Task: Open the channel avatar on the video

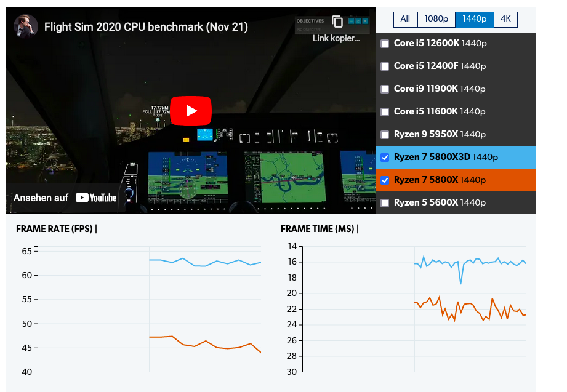Action: [26, 26]
